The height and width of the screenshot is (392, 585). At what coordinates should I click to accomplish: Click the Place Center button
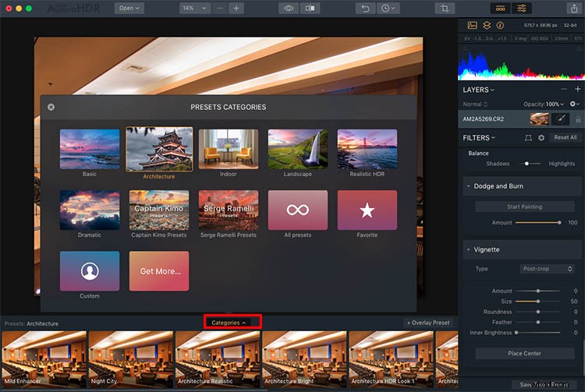coord(524,353)
